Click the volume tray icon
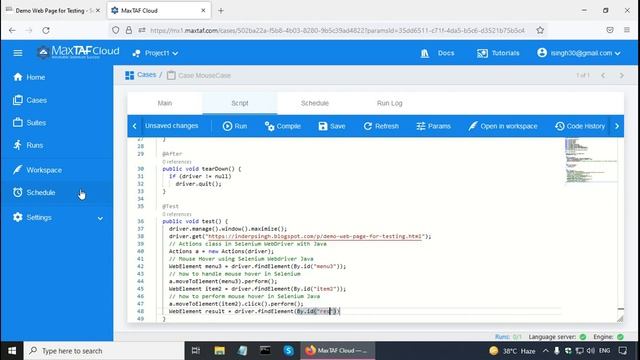 [x=591, y=351]
